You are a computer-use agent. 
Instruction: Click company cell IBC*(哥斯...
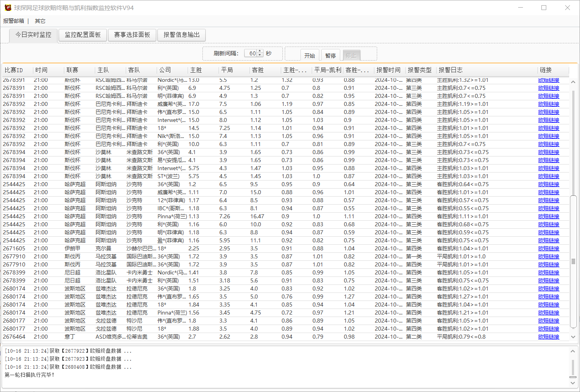[171, 209]
